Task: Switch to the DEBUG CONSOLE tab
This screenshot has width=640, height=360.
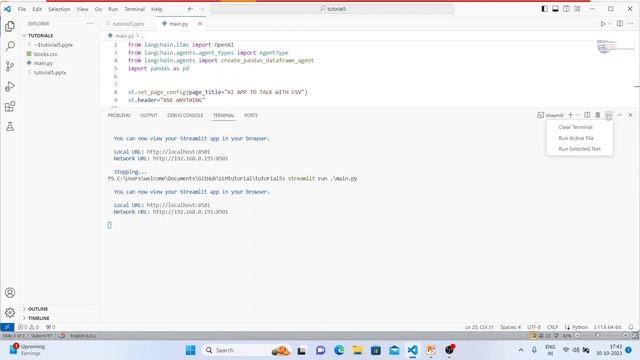Action: pyautogui.click(x=185, y=115)
